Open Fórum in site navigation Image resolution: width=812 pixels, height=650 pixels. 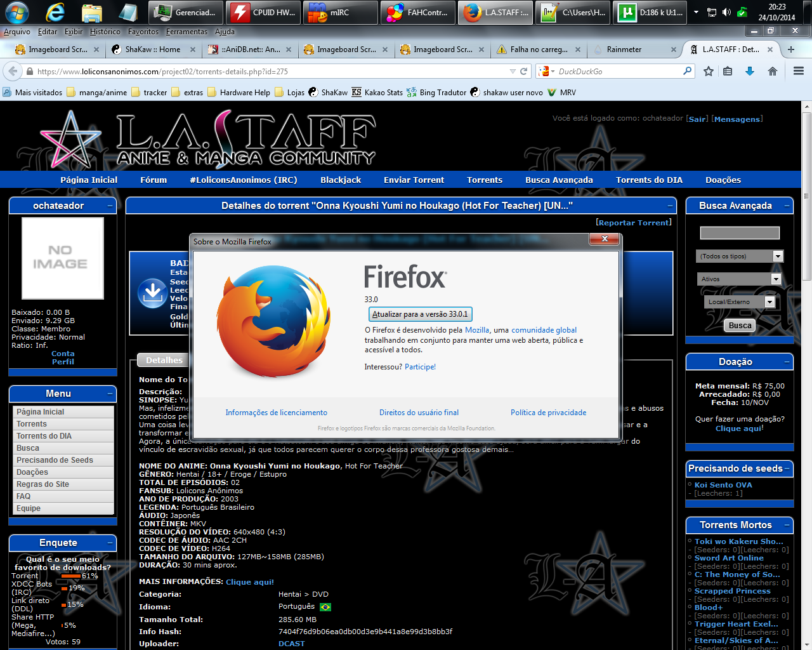coord(154,180)
